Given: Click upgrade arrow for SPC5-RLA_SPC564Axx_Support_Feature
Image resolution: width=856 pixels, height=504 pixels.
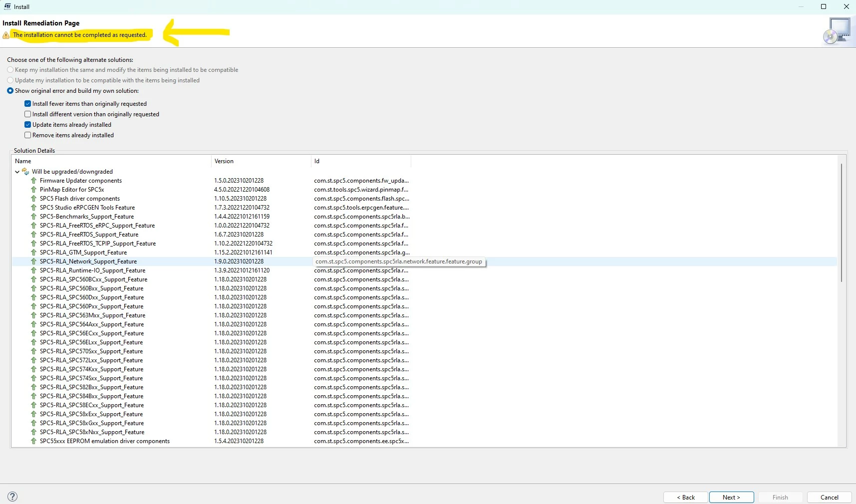Looking at the screenshot, I should (34, 324).
